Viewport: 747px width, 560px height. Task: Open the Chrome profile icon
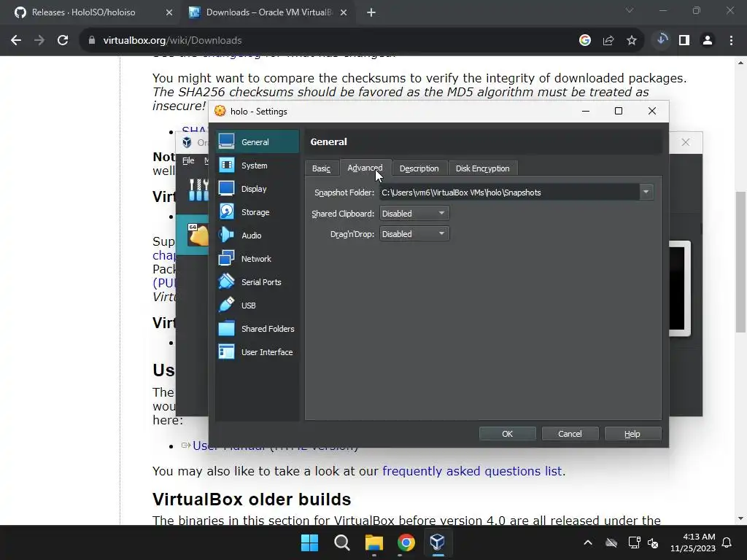click(708, 41)
